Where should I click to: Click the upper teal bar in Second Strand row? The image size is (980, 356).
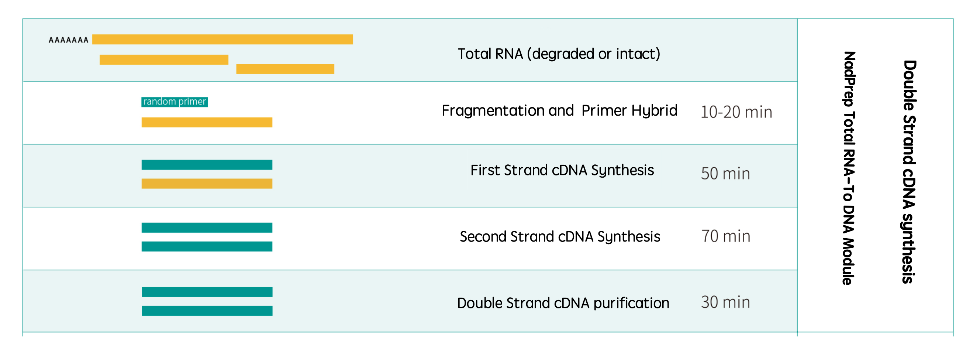click(207, 228)
